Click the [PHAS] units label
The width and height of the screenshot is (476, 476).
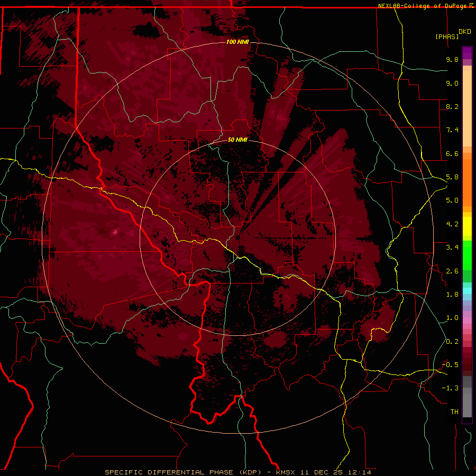447,36
